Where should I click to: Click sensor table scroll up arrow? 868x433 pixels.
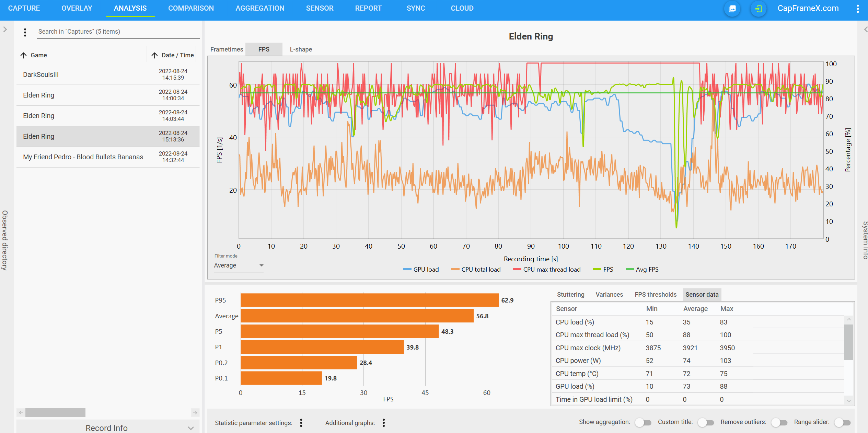849,320
